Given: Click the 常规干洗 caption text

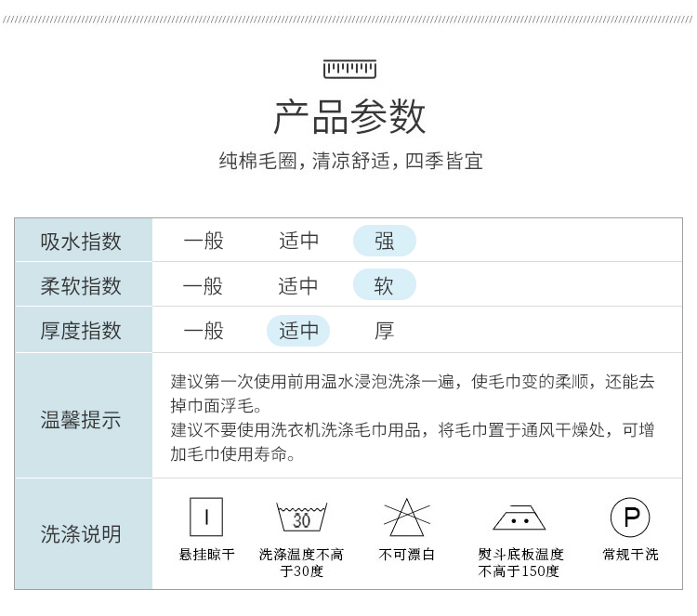Looking at the screenshot, I should pos(630,555).
